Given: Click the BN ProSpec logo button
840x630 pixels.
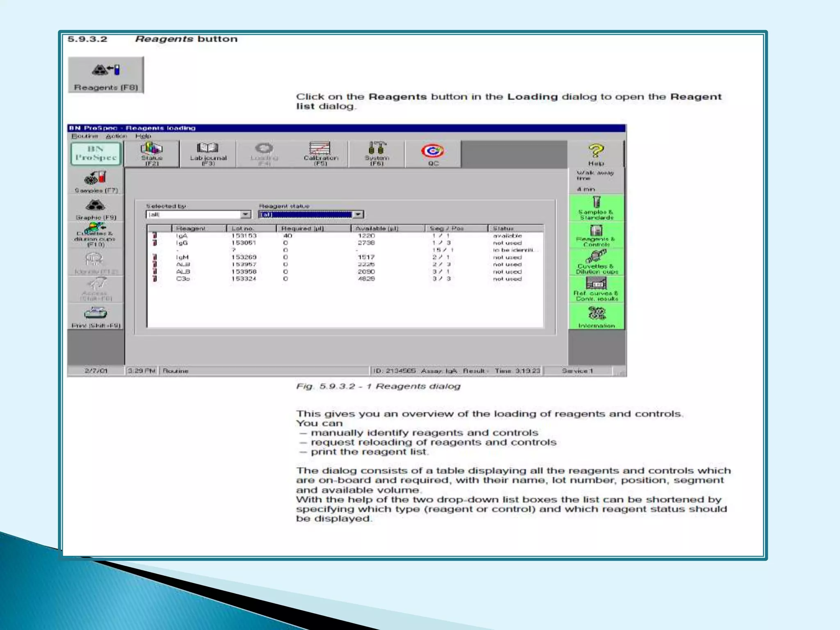Looking at the screenshot, I should click(x=96, y=154).
